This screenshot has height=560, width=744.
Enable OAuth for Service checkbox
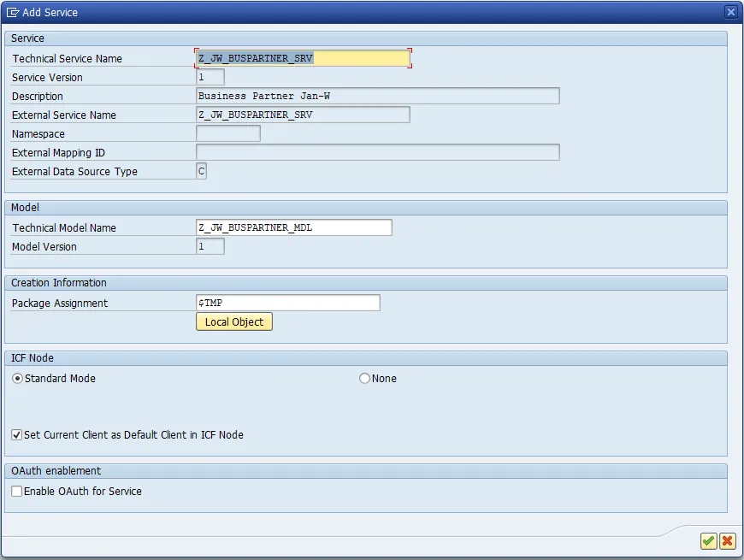pos(17,491)
